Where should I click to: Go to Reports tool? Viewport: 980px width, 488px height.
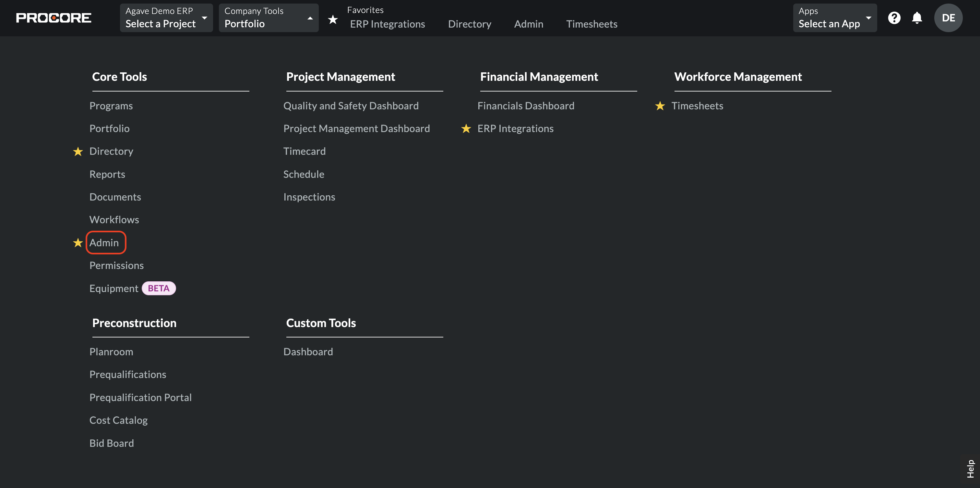(107, 174)
